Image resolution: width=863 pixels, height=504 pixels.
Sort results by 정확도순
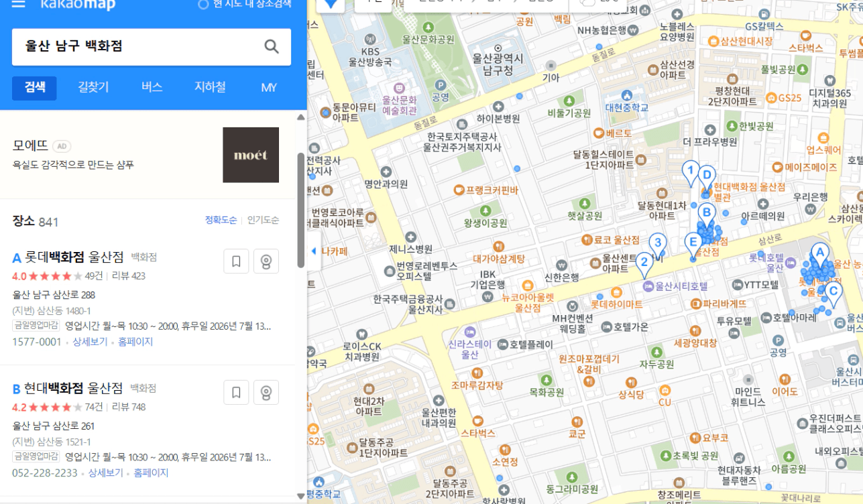click(x=221, y=220)
